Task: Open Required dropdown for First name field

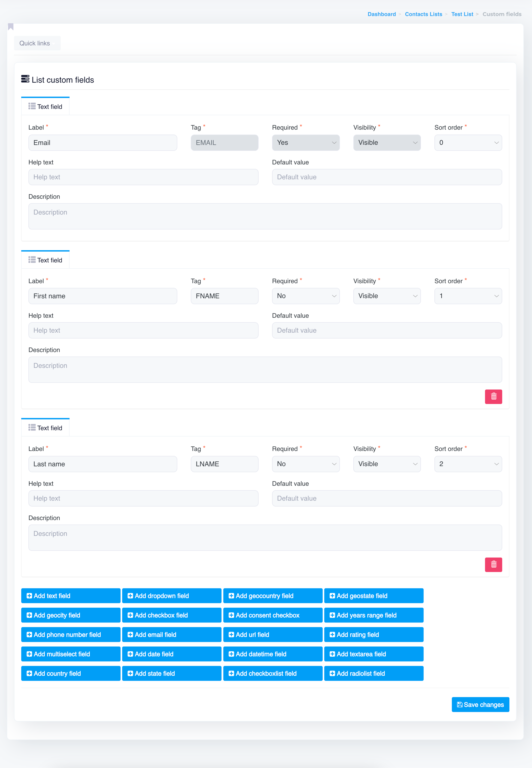Action: coord(306,296)
